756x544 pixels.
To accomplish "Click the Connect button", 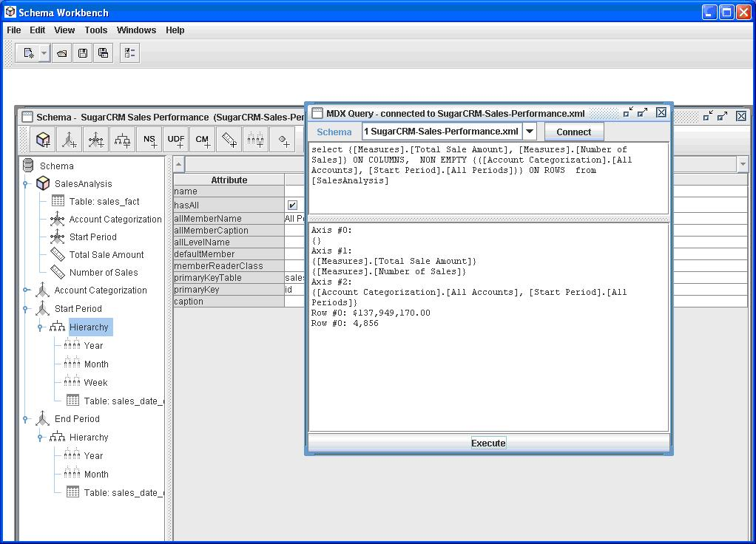I will (x=573, y=132).
